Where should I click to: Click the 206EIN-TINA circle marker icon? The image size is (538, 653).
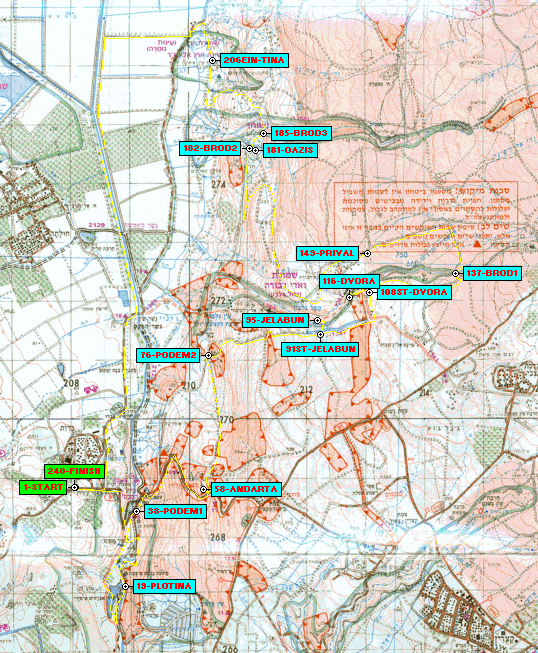coord(213,61)
